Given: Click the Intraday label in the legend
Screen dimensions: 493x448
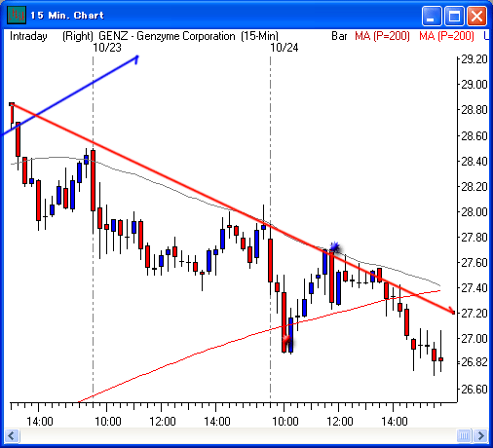Looking at the screenshot, I should (28, 36).
